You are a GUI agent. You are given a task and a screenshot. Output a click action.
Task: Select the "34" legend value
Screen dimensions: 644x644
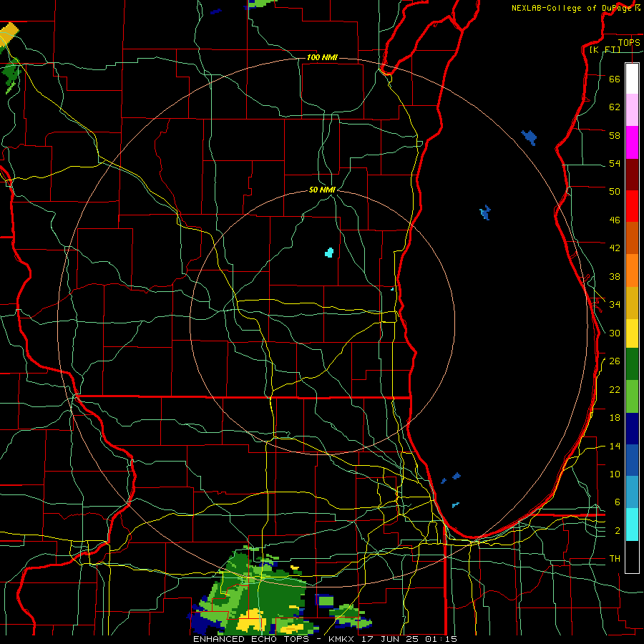pos(615,304)
